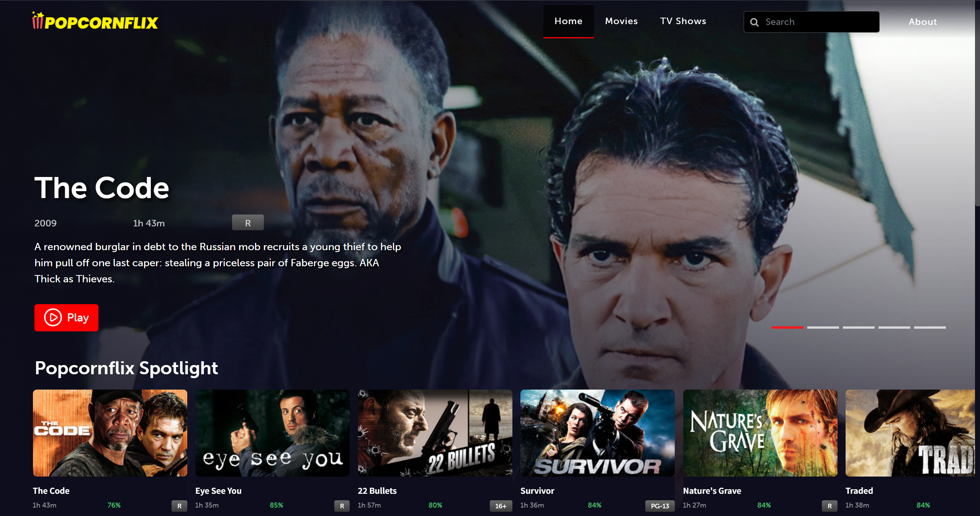Screen dimensions: 980x516
Task: Click Nature's Grave title link
Action: [712, 491]
